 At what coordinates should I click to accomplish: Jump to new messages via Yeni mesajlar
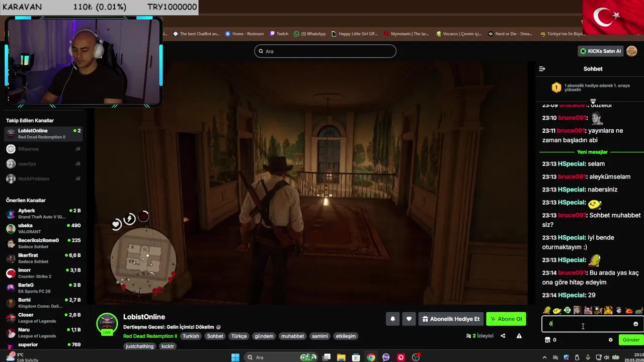[592, 152]
